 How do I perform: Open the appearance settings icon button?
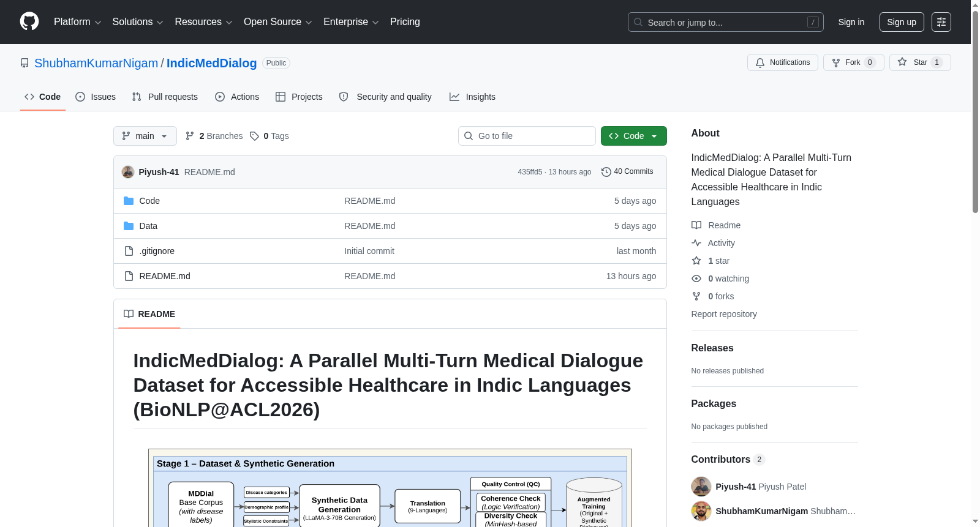tap(941, 22)
